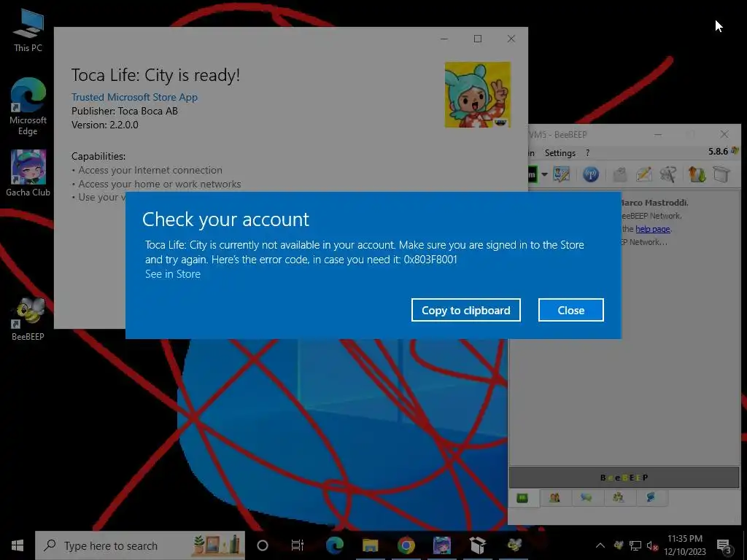This screenshot has height=560, width=747.
Task: Click the BeeBEEP banner bar
Action: pos(624,478)
